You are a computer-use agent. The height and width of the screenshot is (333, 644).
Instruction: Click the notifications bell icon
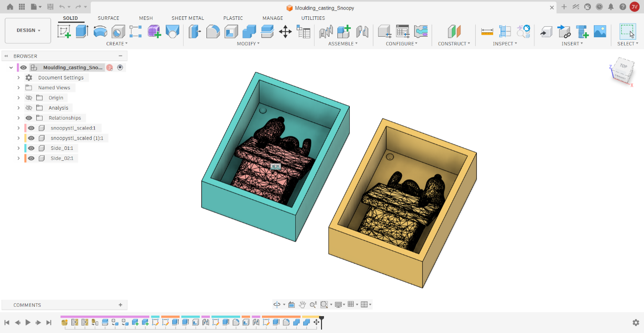pyautogui.click(x=611, y=7)
